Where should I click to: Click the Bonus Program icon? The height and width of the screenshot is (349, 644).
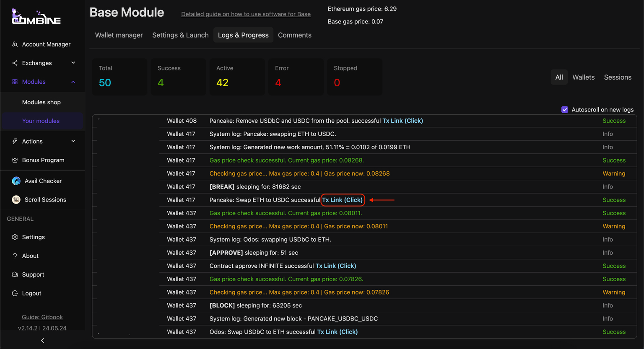[15, 160]
